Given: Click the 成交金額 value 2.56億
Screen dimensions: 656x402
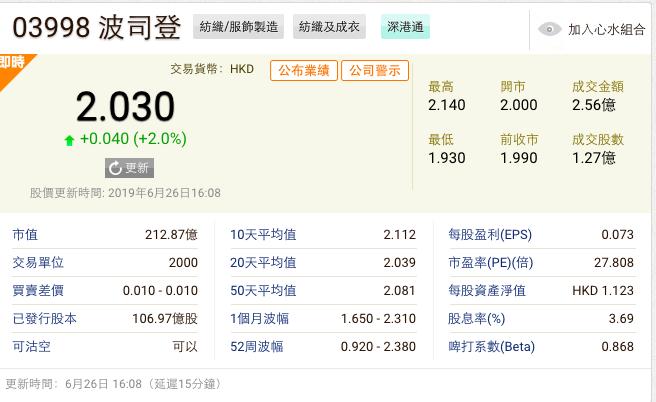Looking at the screenshot, I should tap(594, 105).
